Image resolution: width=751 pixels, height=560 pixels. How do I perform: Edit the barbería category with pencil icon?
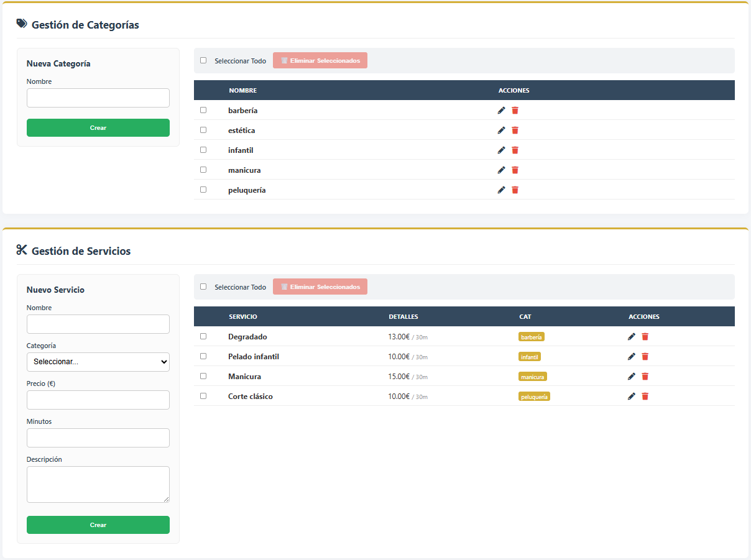pos(501,111)
